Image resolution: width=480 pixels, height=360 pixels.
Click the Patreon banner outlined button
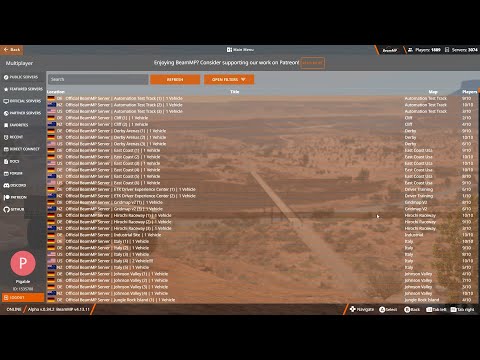312,63
